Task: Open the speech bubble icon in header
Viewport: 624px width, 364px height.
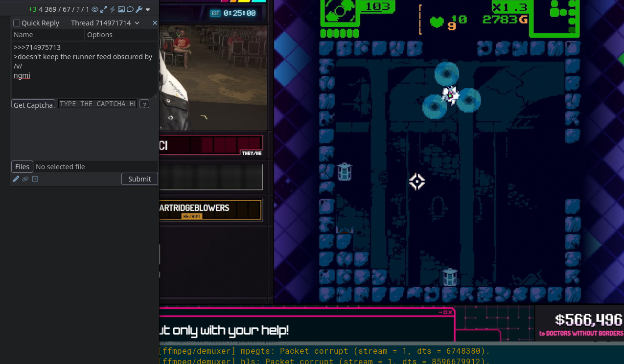Action: 130,9
